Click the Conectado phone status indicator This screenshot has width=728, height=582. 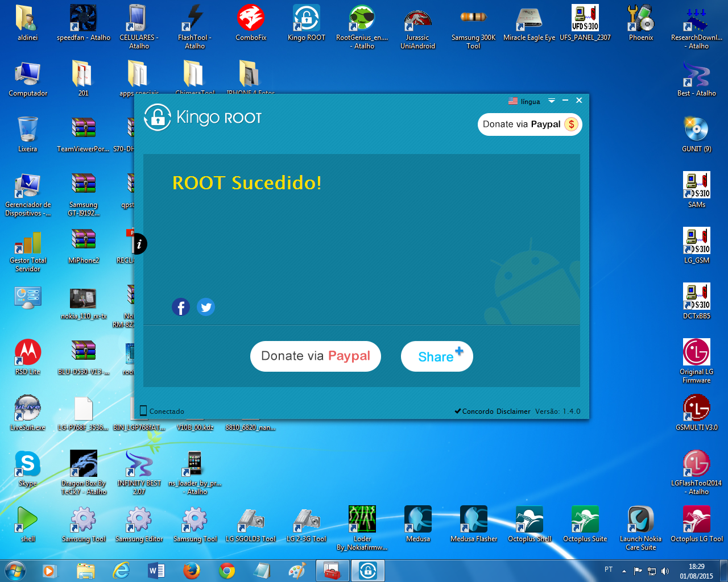click(x=162, y=411)
